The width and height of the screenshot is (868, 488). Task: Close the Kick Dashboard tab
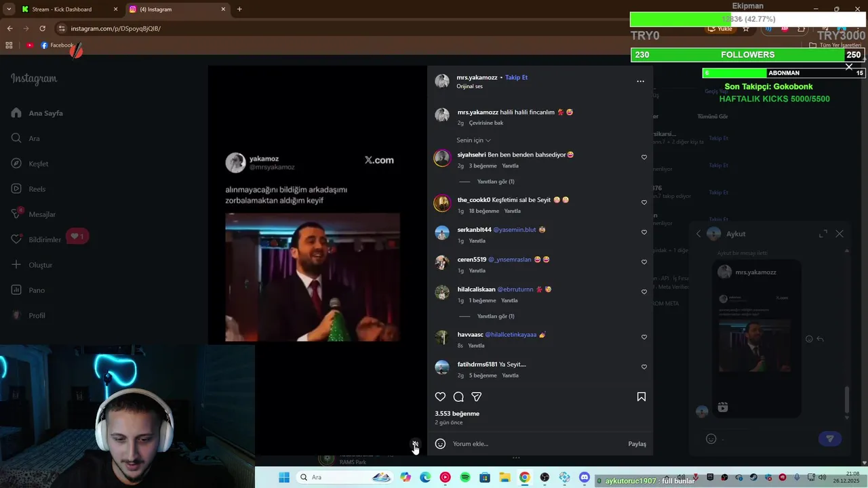click(x=115, y=9)
